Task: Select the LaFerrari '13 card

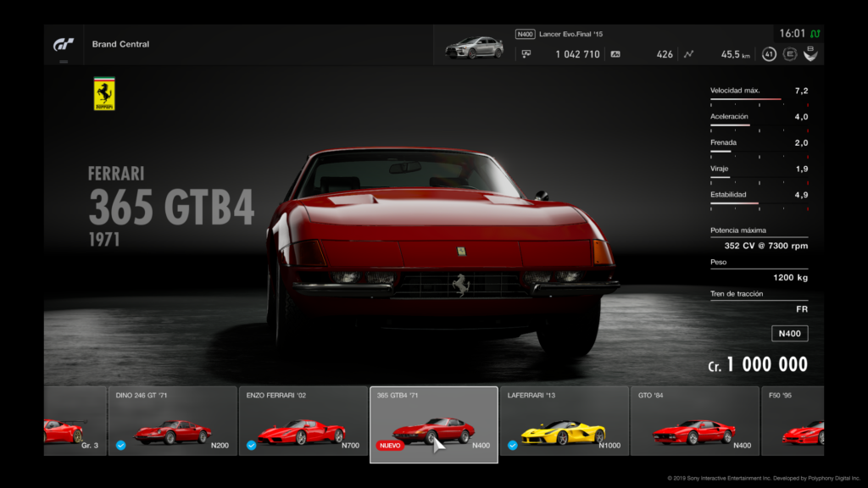Action: pyautogui.click(x=565, y=421)
